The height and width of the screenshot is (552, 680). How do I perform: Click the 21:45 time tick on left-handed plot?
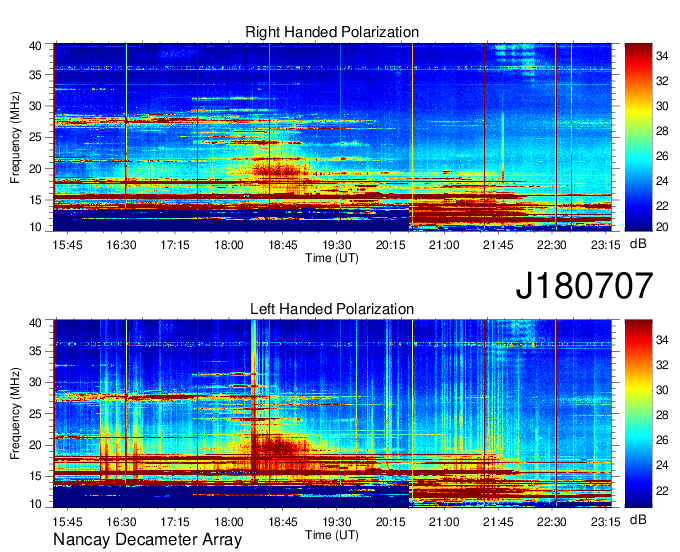(498, 522)
